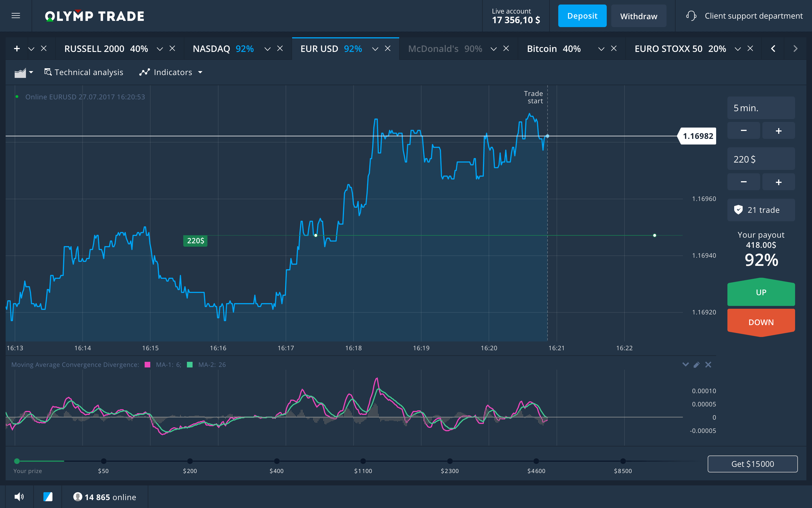
Task: Expand the Bitcoin tab dropdown
Action: (601, 49)
